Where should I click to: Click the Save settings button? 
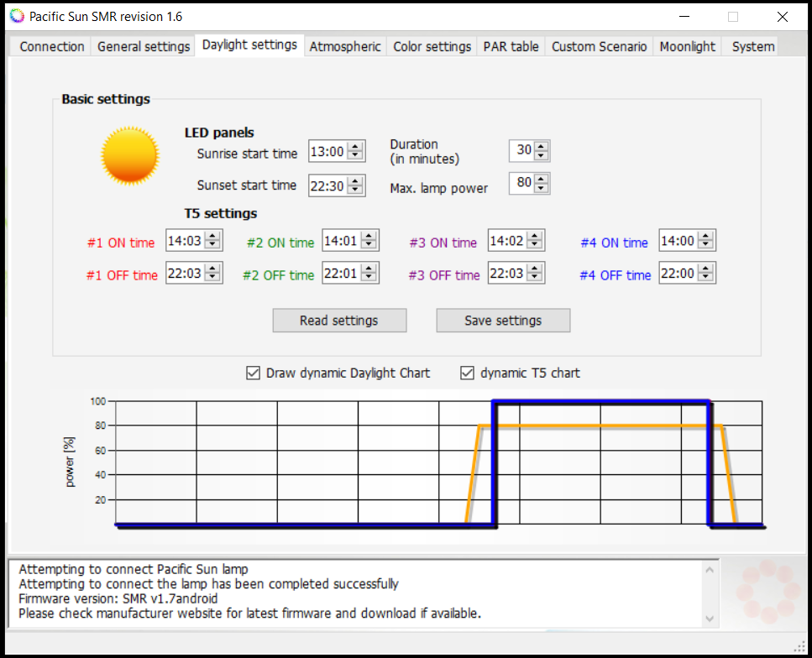503,321
